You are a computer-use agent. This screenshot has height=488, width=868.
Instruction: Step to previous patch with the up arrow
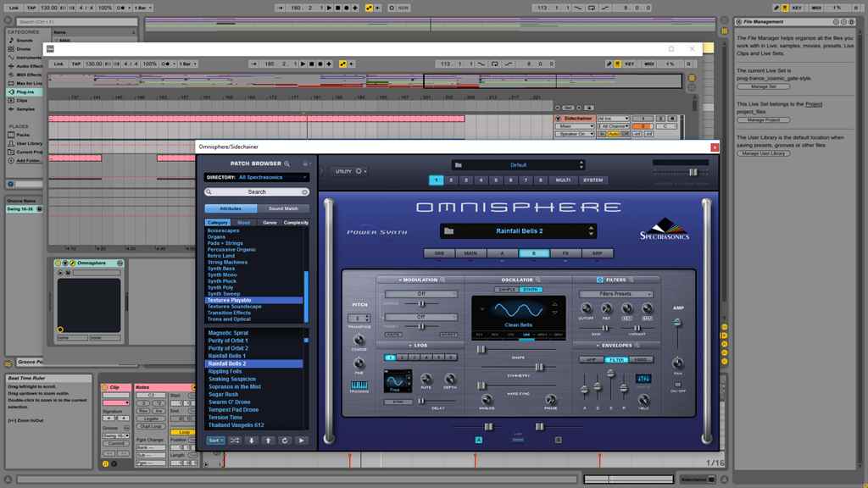pos(268,441)
